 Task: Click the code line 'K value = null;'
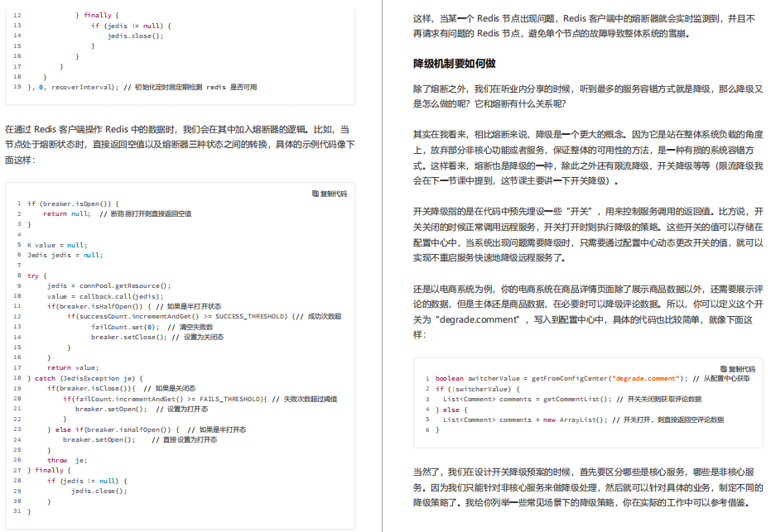(57, 245)
